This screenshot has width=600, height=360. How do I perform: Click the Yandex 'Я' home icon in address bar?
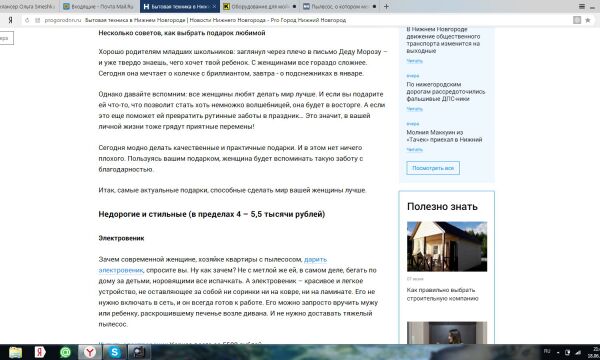pos(10,20)
